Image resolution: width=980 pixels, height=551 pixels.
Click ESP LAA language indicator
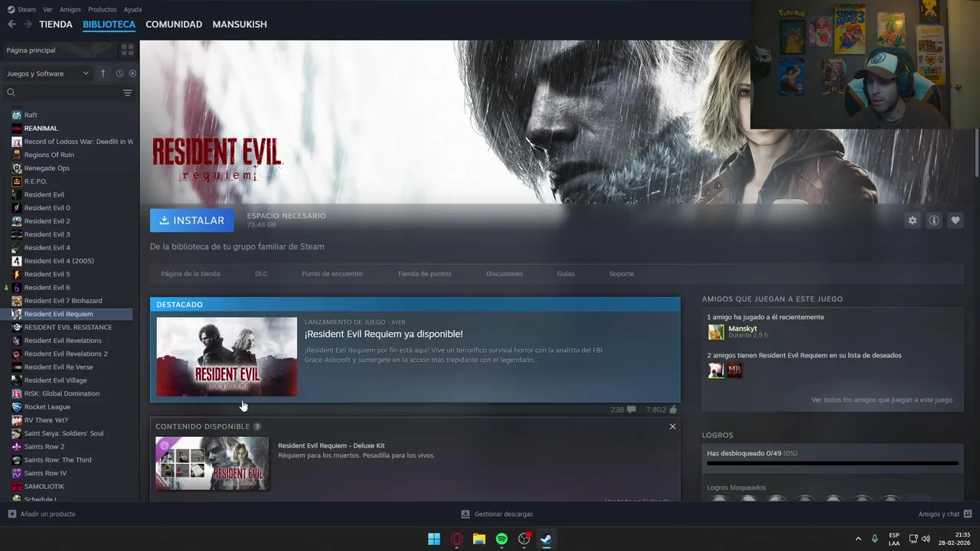(x=894, y=539)
